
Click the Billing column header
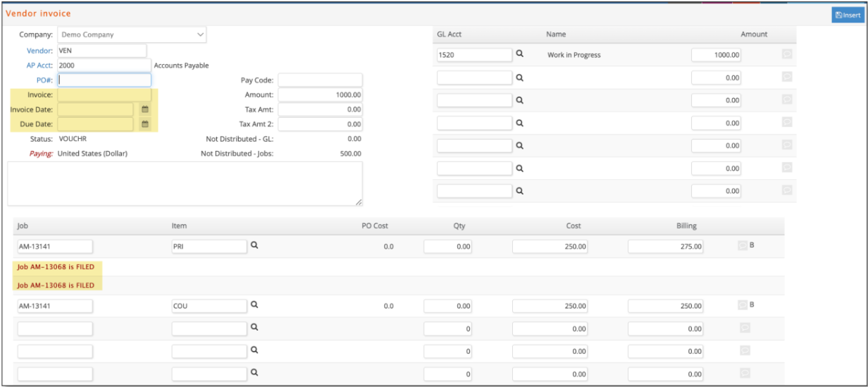point(686,226)
